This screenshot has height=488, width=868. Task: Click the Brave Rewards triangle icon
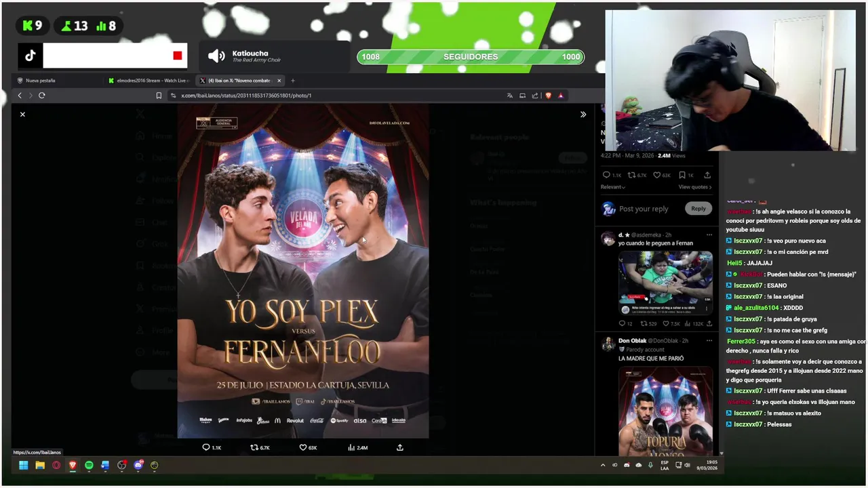click(561, 96)
